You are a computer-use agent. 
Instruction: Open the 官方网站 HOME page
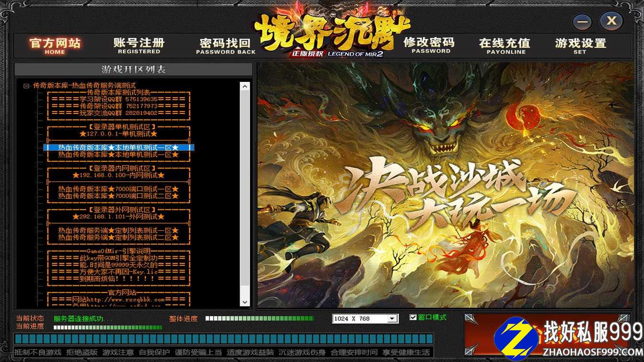(x=55, y=45)
